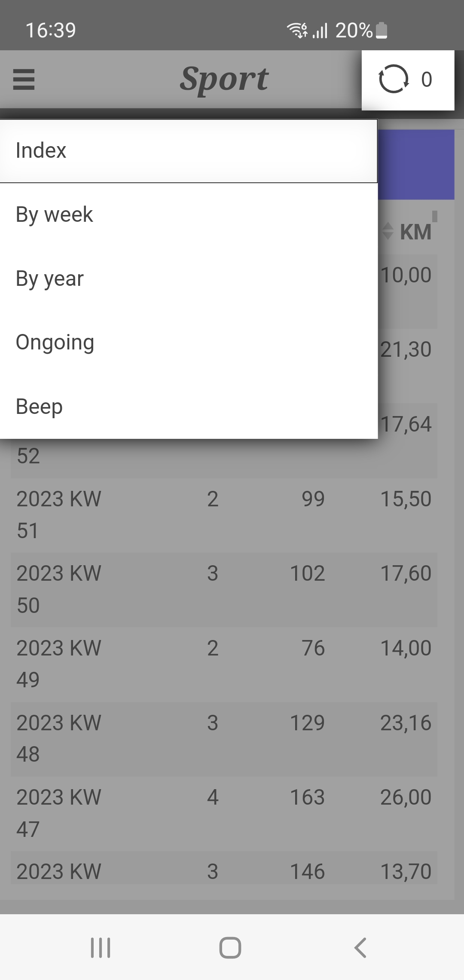The image size is (464, 980).
Task: Click the purple banner behind the menu
Action: click(416, 165)
